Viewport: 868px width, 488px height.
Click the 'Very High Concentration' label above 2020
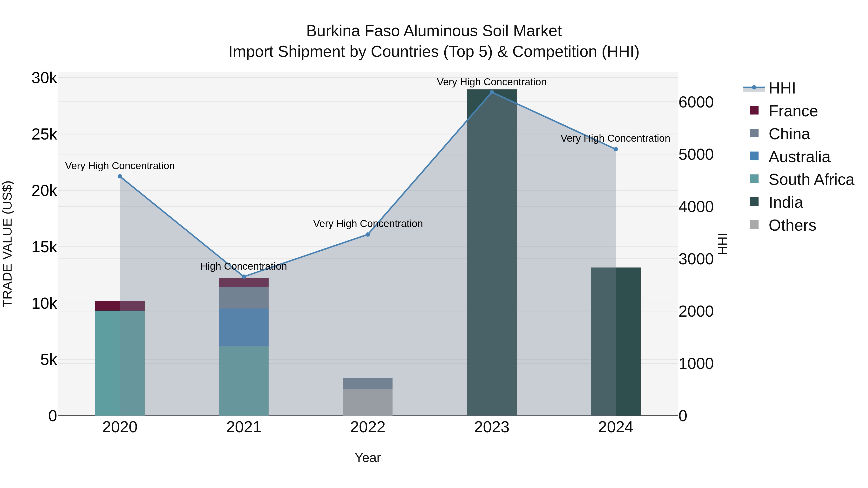click(x=120, y=166)
